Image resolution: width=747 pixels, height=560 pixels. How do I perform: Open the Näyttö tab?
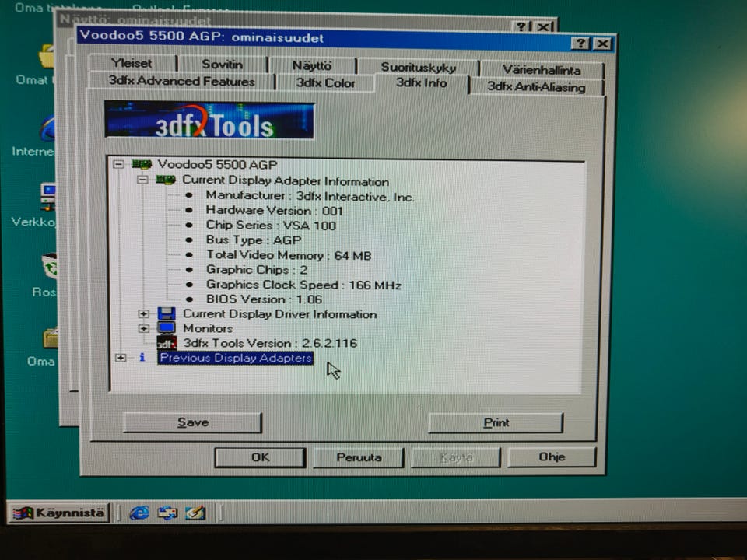311,65
